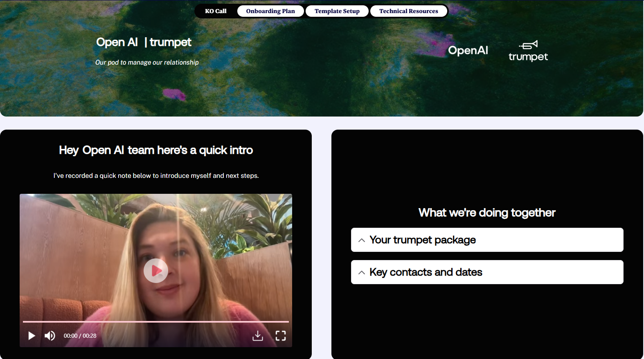This screenshot has height=359, width=644.
Task: Download the intro video
Action: coord(258,336)
